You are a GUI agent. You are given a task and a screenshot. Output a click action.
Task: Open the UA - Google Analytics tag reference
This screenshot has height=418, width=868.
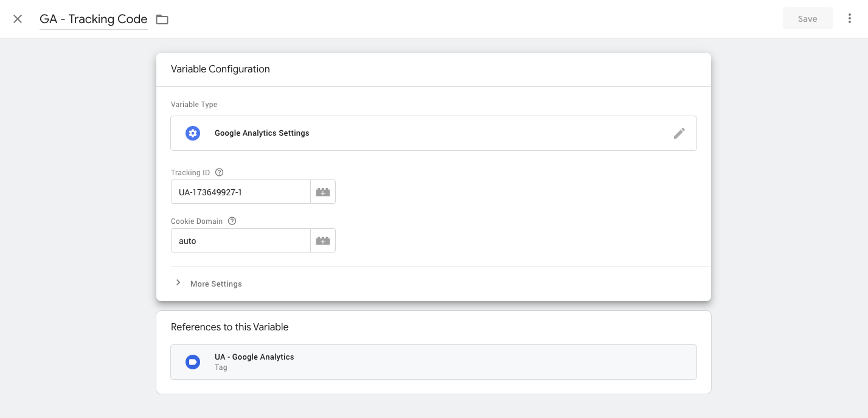pos(434,362)
